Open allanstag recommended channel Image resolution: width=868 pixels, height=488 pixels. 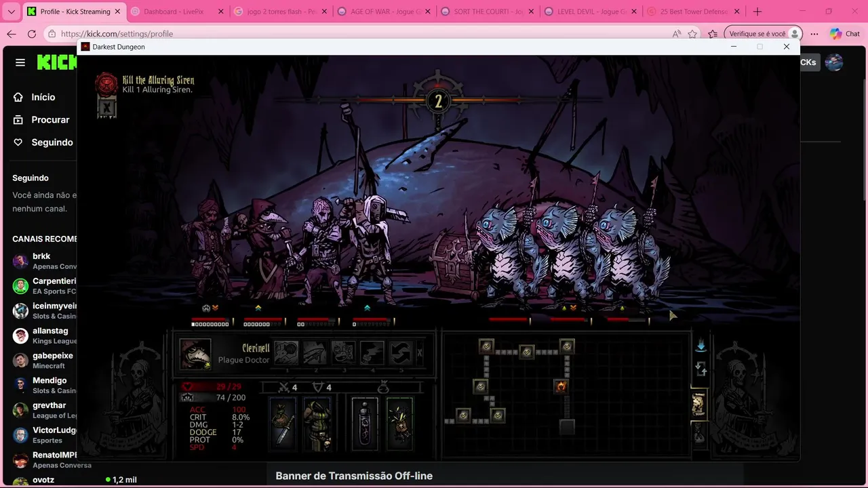[x=43, y=335]
